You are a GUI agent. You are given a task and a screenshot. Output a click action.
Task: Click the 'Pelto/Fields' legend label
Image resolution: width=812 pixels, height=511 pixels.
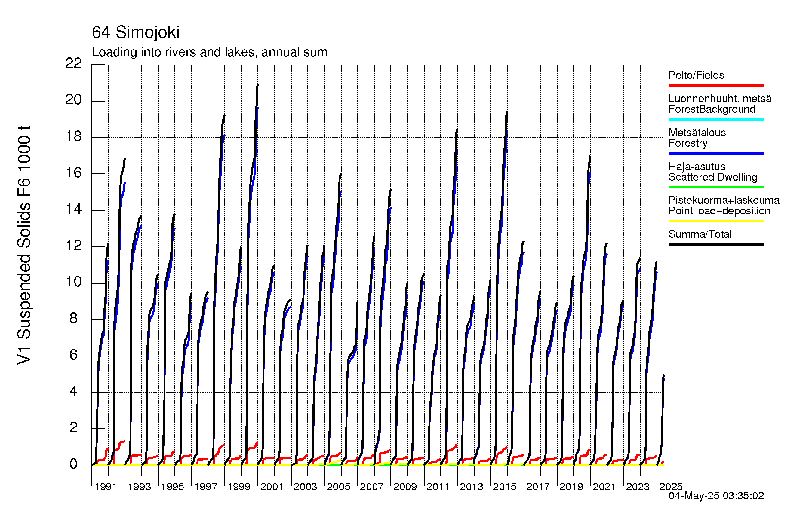click(x=696, y=75)
